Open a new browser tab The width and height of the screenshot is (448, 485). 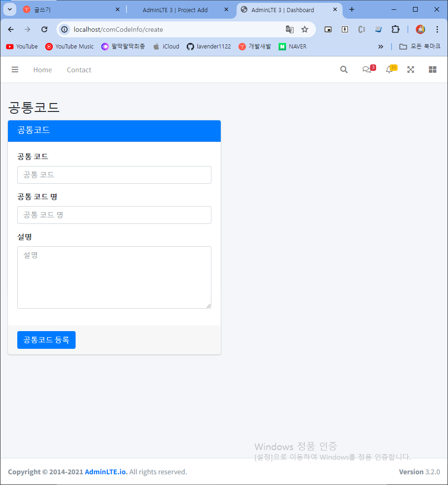pyautogui.click(x=352, y=10)
